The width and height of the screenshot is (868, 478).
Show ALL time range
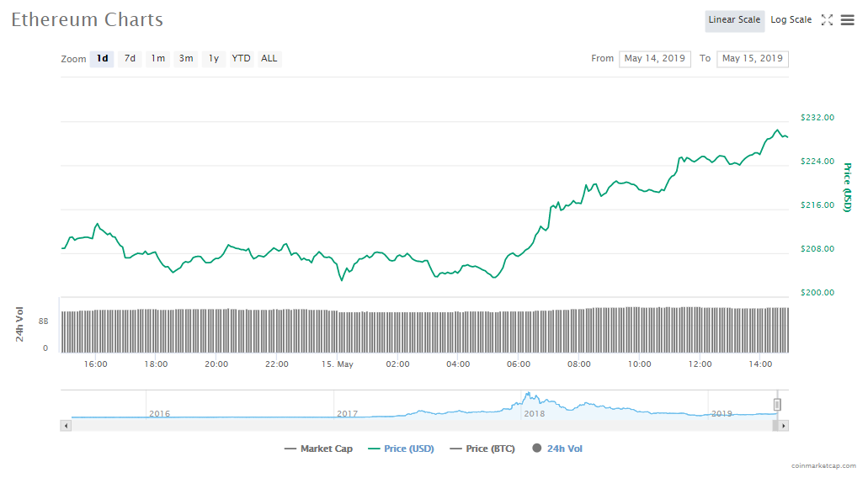269,59
